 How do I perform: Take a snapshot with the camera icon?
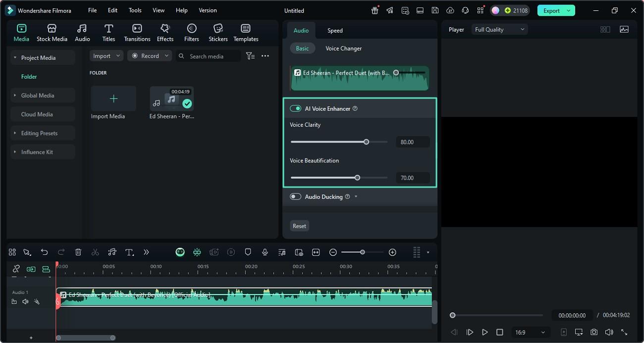594,332
